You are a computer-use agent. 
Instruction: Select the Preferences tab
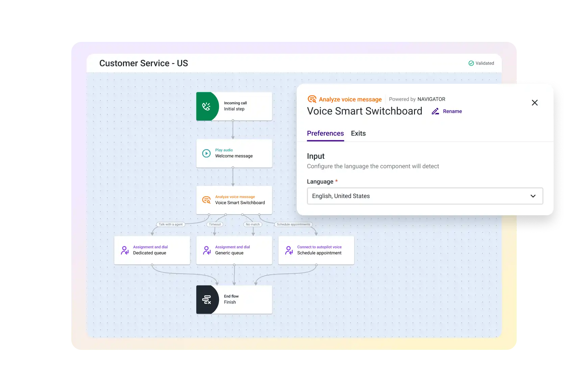(x=325, y=133)
